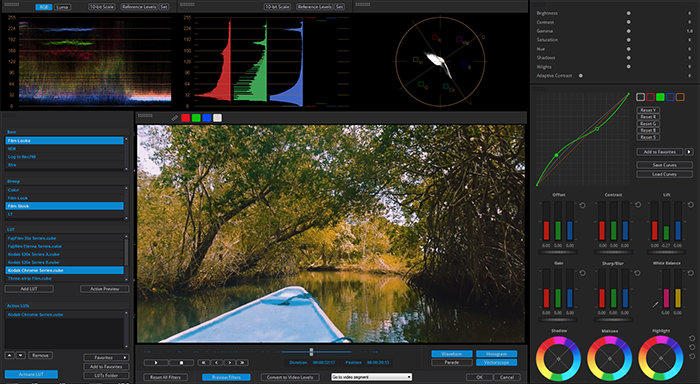Select the pencil tool above the preview
700x384 pixels.
tap(174, 118)
